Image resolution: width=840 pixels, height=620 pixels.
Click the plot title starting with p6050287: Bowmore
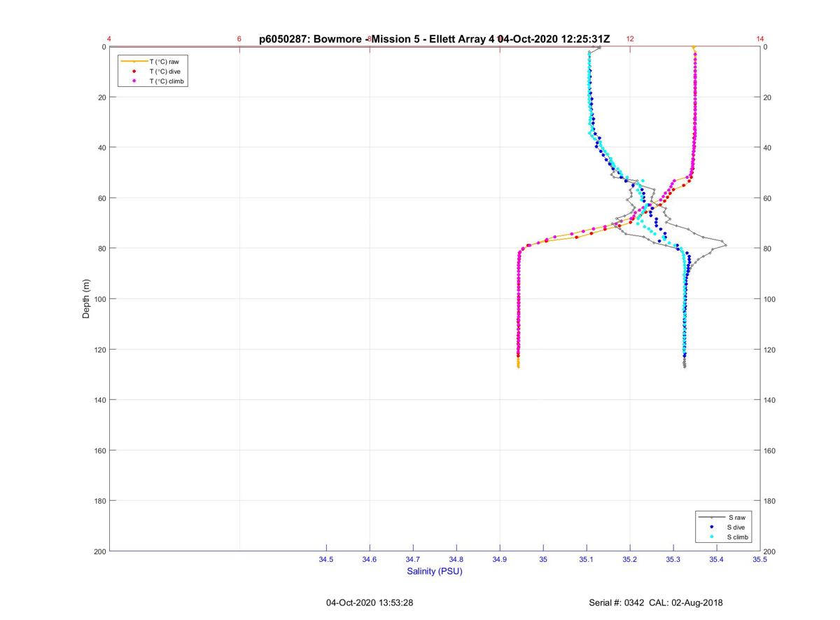coord(435,39)
